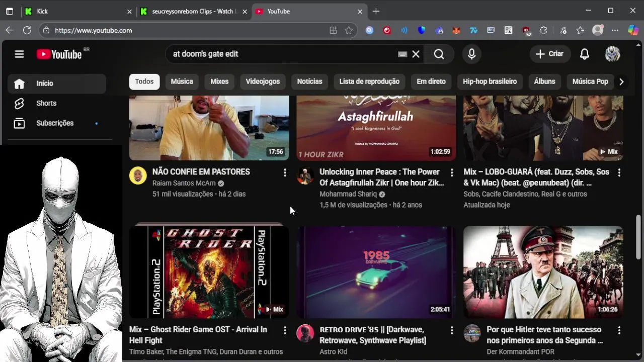Screen dimensions: 644x362
Task: Open NÃO CONFIE EM PASTORES thumbnail
Action: pyautogui.click(x=209, y=128)
